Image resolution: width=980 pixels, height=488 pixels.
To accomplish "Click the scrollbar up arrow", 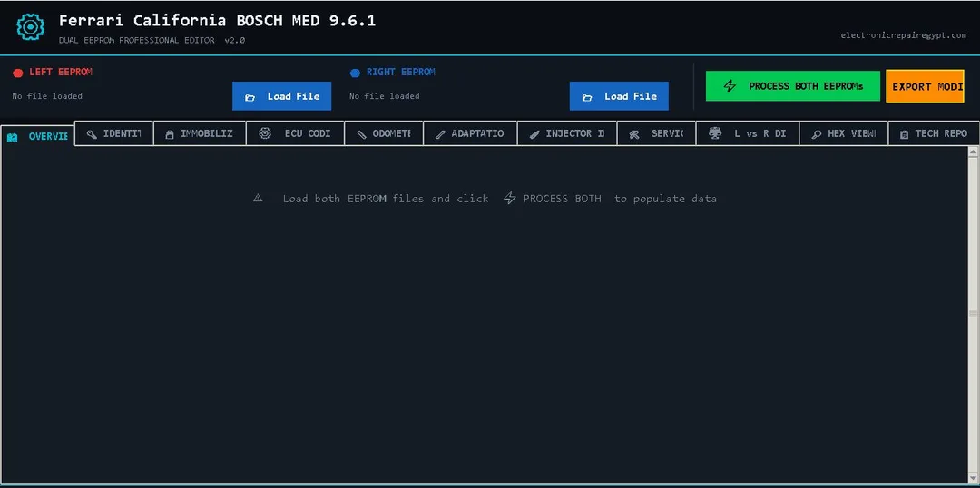I will pos(973,151).
